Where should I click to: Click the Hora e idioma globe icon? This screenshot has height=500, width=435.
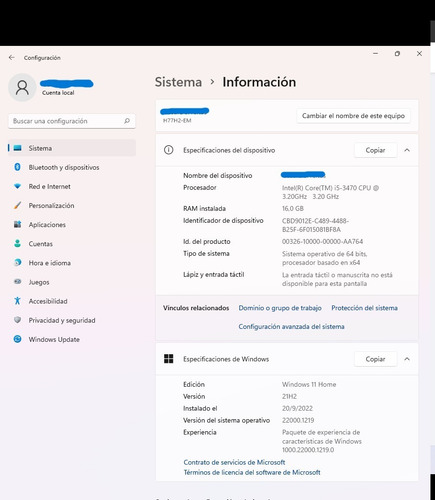pyautogui.click(x=18, y=263)
